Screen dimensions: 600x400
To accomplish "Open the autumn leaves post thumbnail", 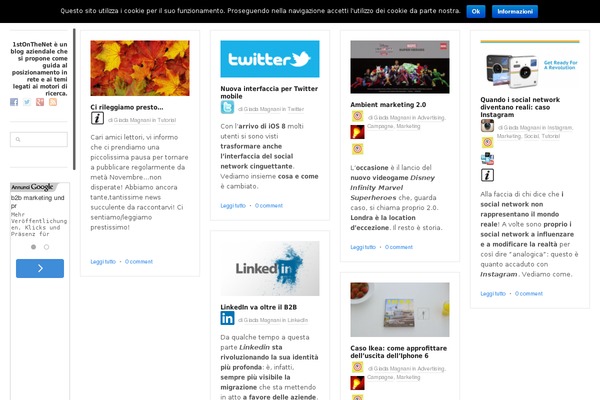I will click(140, 68).
